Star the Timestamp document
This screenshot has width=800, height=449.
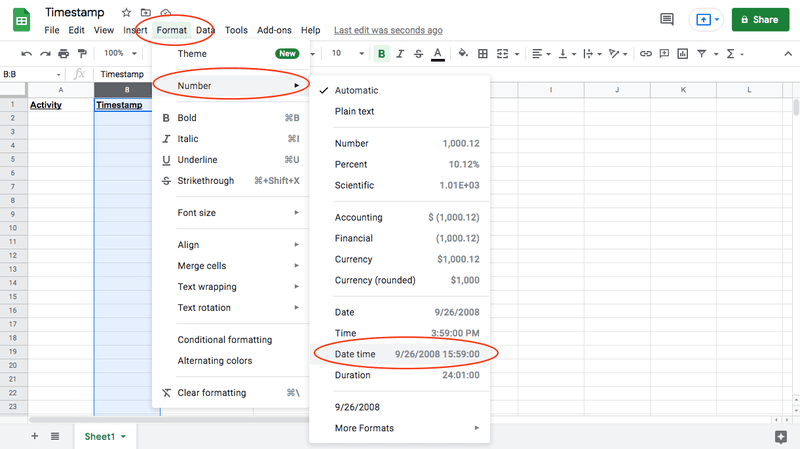click(x=126, y=12)
